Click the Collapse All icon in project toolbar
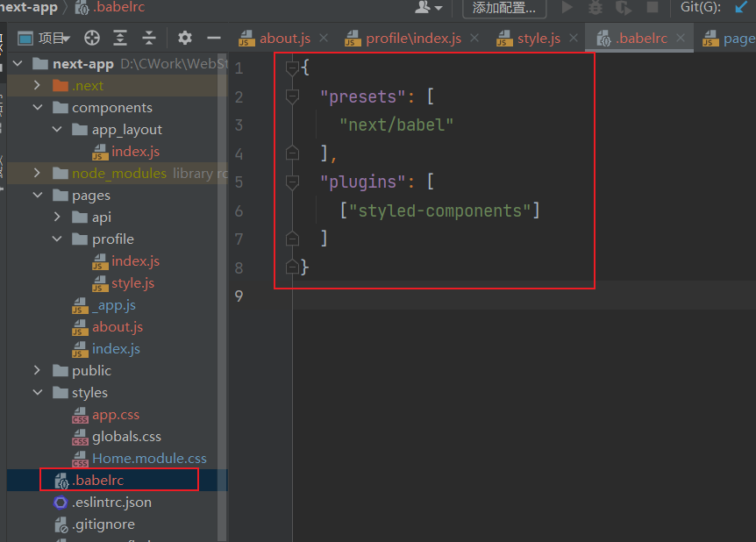This screenshot has width=756, height=542. 149,38
